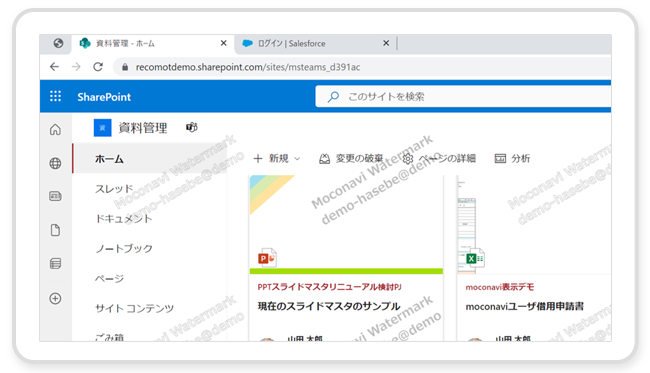This screenshot has height=373, width=650.
Task: Open 現在のスライドマスタのサンプル title
Action: (329, 306)
